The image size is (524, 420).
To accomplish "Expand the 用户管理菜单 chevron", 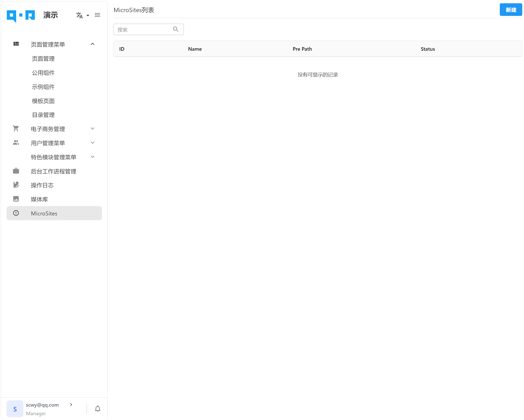I will [x=93, y=143].
